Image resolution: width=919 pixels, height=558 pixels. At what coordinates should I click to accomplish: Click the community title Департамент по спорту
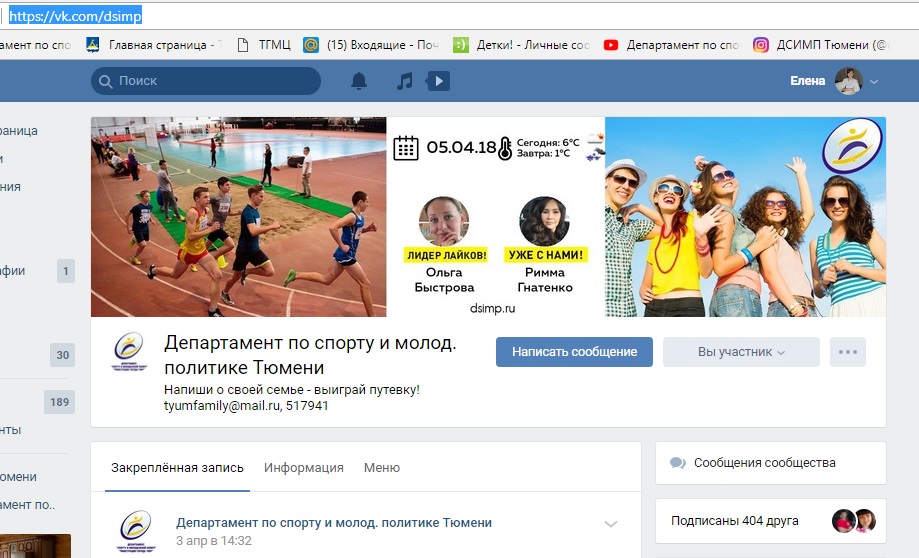[310, 355]
